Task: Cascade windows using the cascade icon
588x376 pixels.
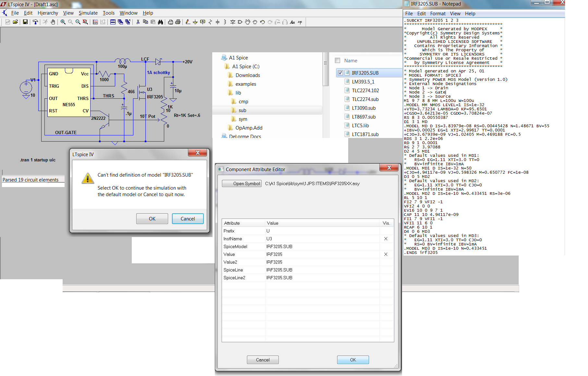Action: point(120,22)
